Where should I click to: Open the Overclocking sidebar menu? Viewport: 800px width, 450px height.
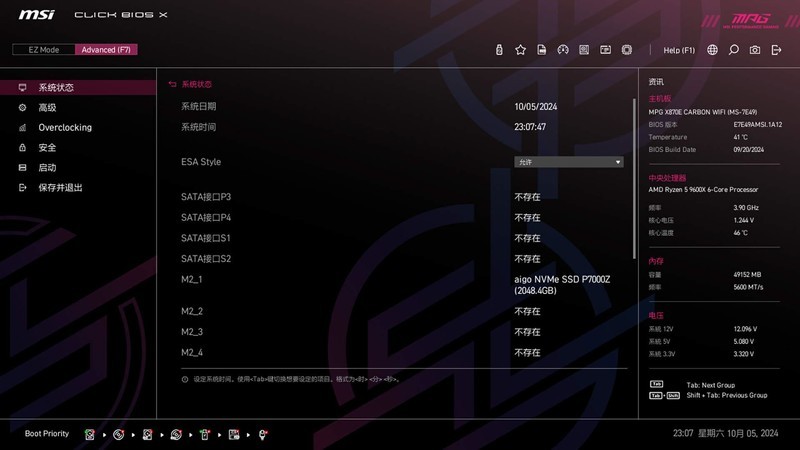(x=78, y=128)
